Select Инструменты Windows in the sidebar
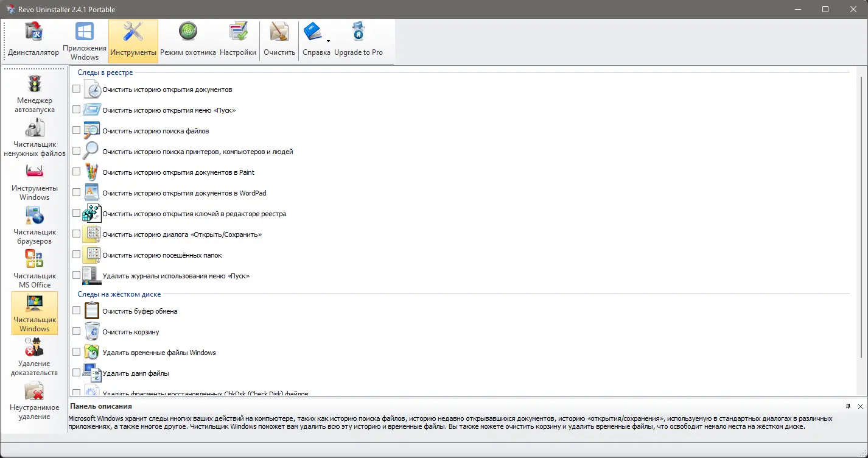Viewport: 868px width, 458px height. 35,181
